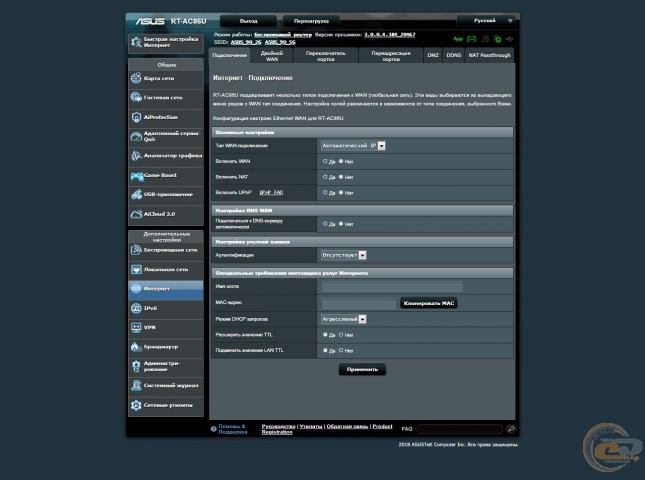Click the Выход (logout) button
645x480 pixels.
click(248, 21)
